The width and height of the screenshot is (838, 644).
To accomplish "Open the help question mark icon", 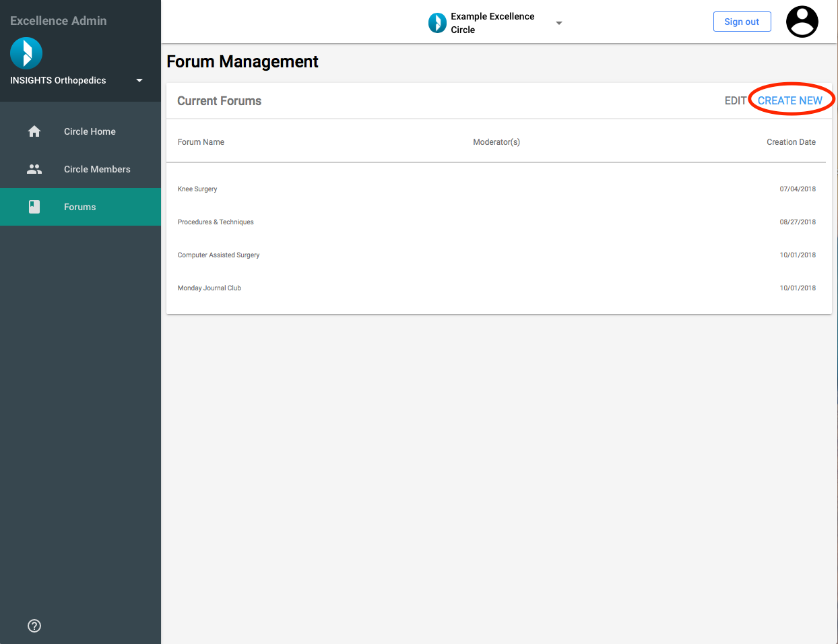I will coord(34,626).
